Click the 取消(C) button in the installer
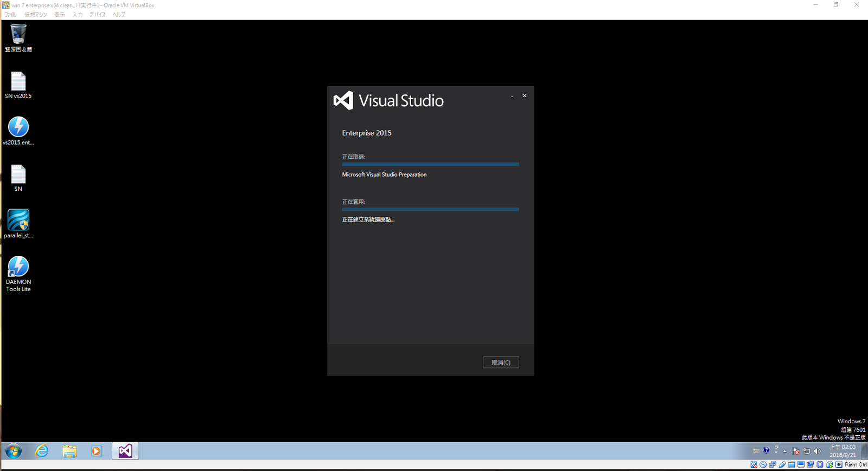 501,362
